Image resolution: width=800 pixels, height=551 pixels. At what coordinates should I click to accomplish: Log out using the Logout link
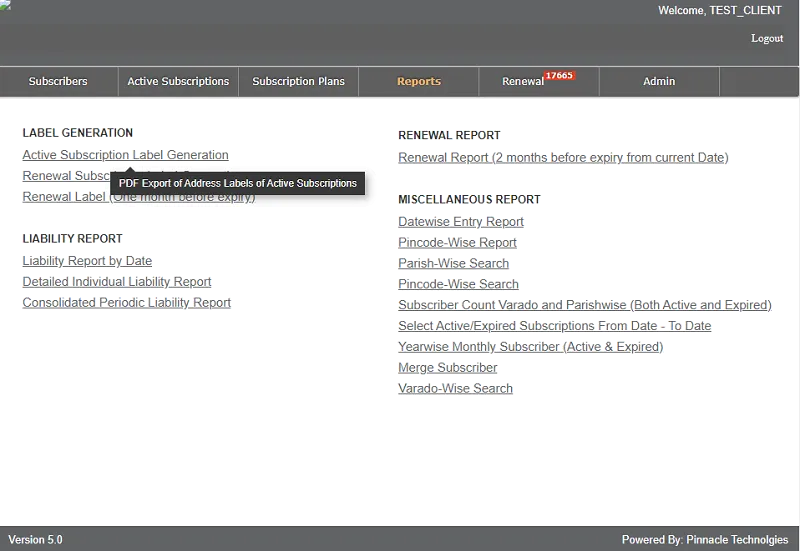(767, 38)
